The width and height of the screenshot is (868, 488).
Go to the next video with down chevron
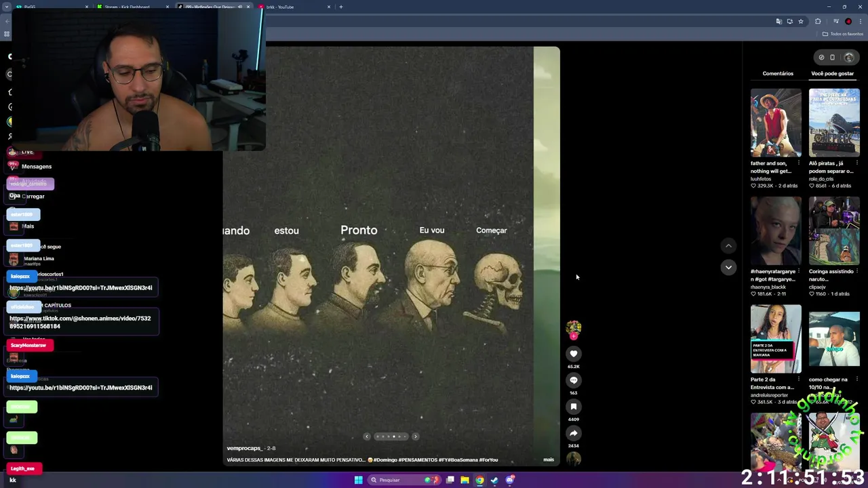pyautogui.click(x=728, y=268)
